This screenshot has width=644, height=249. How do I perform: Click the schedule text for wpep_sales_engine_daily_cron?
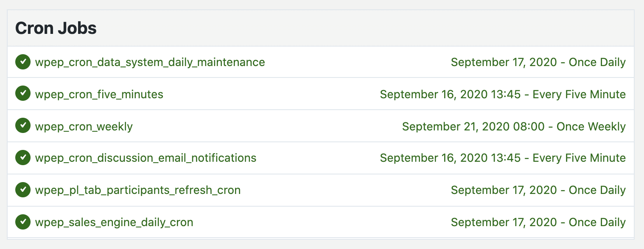tap(538, 222)
